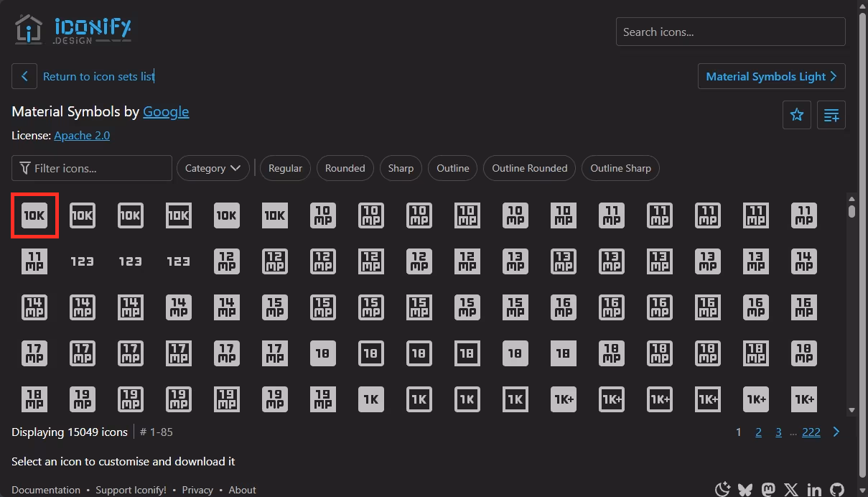868x497 pixels.
Task: Open Iconify's GitHub page
Action: click(837, 489)
